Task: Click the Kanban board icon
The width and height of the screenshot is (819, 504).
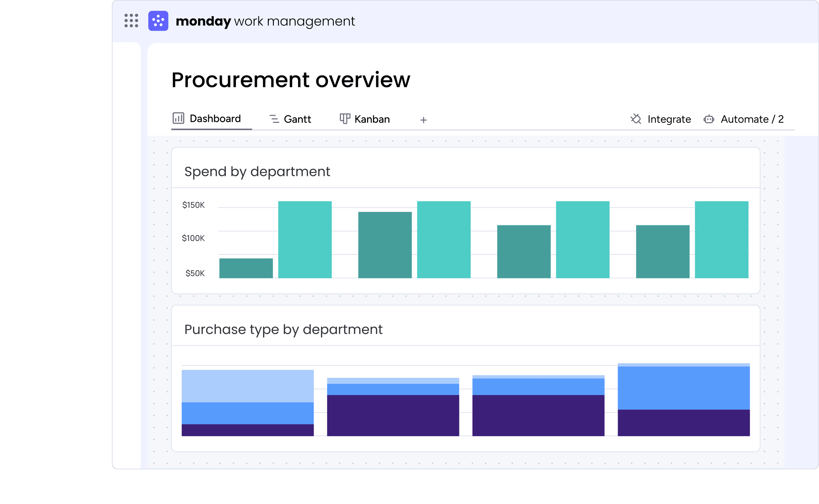Action: tap(345, 119)
